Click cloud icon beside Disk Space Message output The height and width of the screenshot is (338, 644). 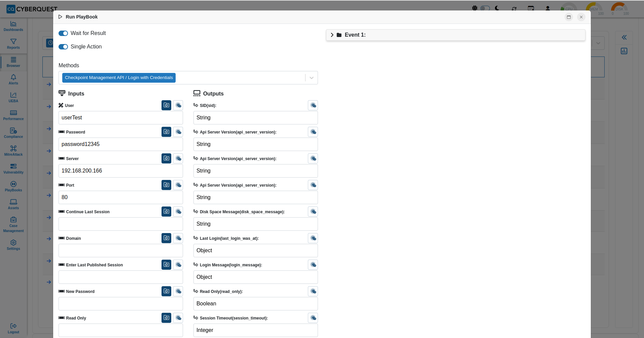tap(313, 212)
